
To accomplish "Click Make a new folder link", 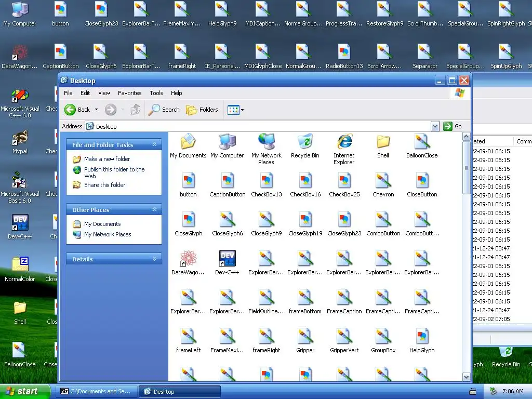I will (107, 159).
